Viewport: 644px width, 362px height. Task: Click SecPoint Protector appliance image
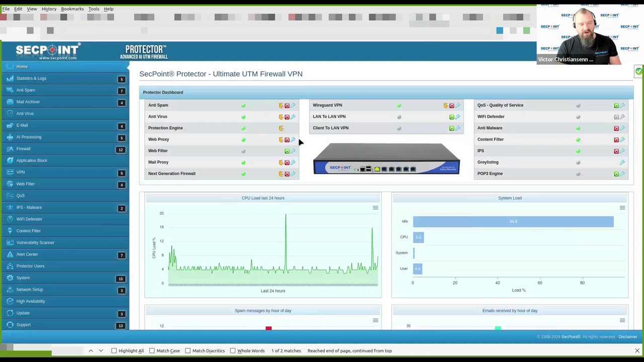click(386, 159)
